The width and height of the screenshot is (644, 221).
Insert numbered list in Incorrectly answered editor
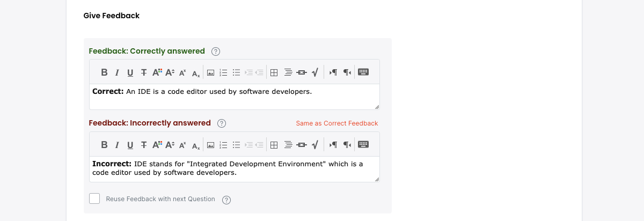223,145
